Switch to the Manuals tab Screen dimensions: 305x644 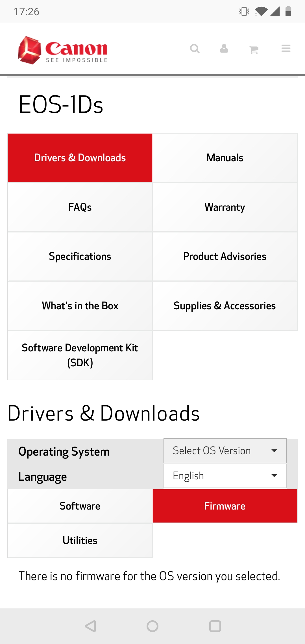pyautogui.click(x=225, y=157)
